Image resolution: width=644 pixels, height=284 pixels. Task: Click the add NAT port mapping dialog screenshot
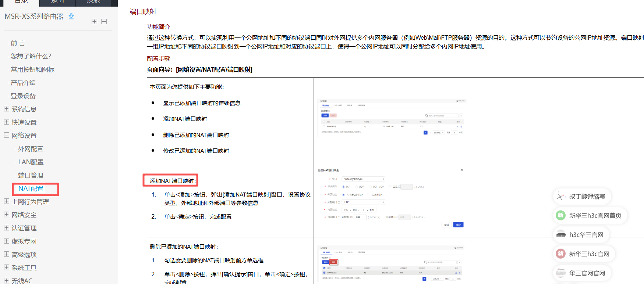tap(391, 198)
